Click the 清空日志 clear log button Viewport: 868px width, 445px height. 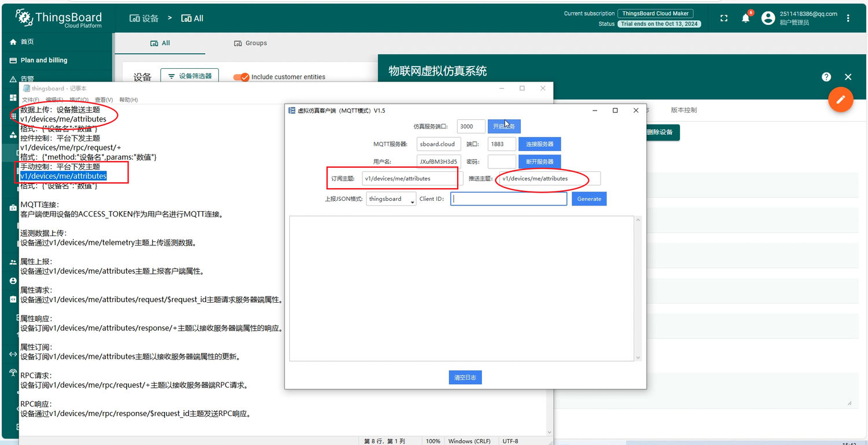(465, 377)
